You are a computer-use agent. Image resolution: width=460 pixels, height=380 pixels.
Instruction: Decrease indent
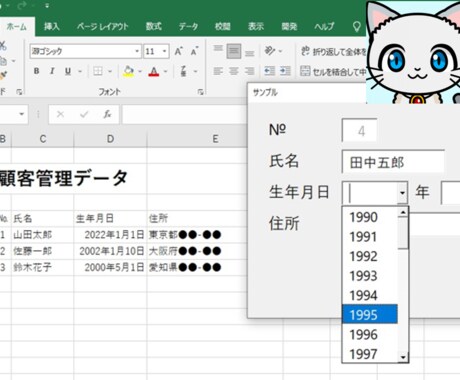pos(269,71)
